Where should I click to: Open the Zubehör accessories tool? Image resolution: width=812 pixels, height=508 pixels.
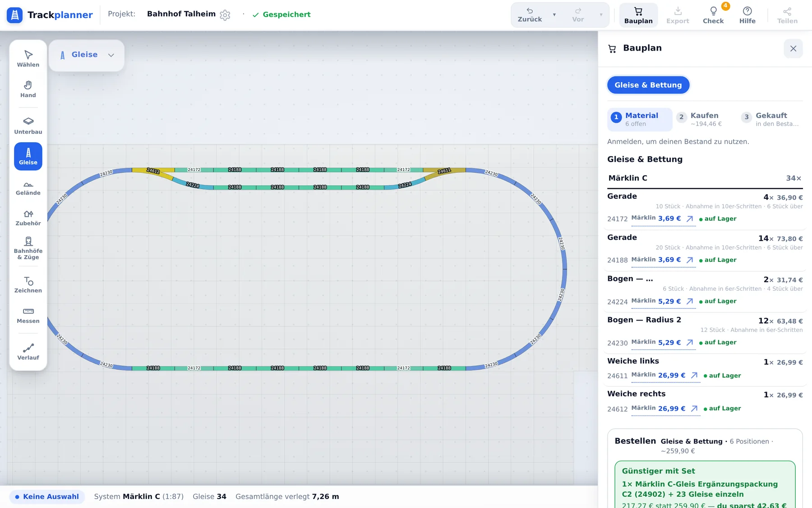click(28, 218)
